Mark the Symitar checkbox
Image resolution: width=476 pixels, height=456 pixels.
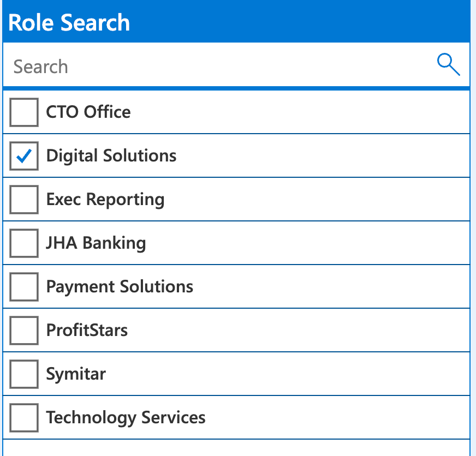tap(24, 374)
